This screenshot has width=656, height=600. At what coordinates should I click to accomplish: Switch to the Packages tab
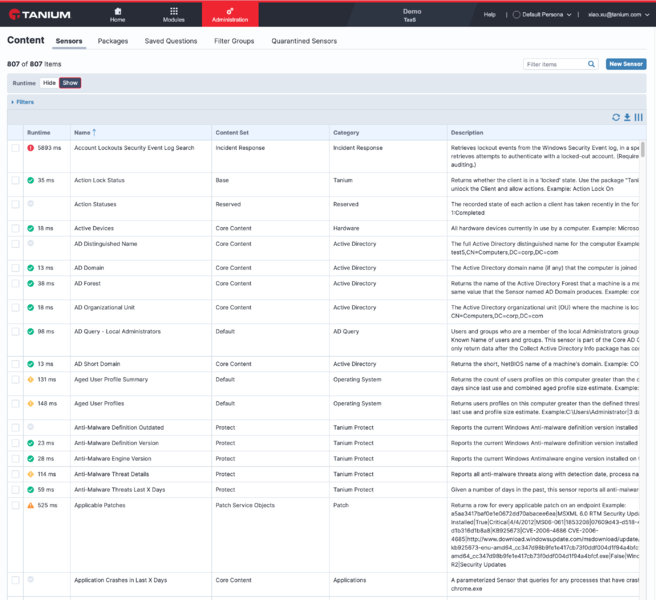coord(113,41)
